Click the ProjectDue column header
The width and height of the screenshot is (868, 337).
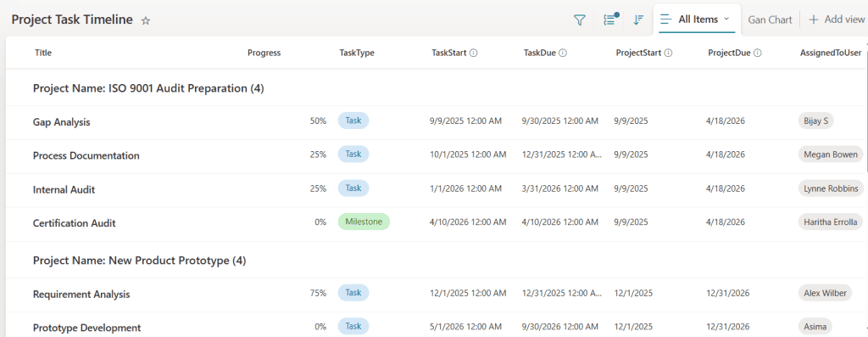click(x=730, y=53)
